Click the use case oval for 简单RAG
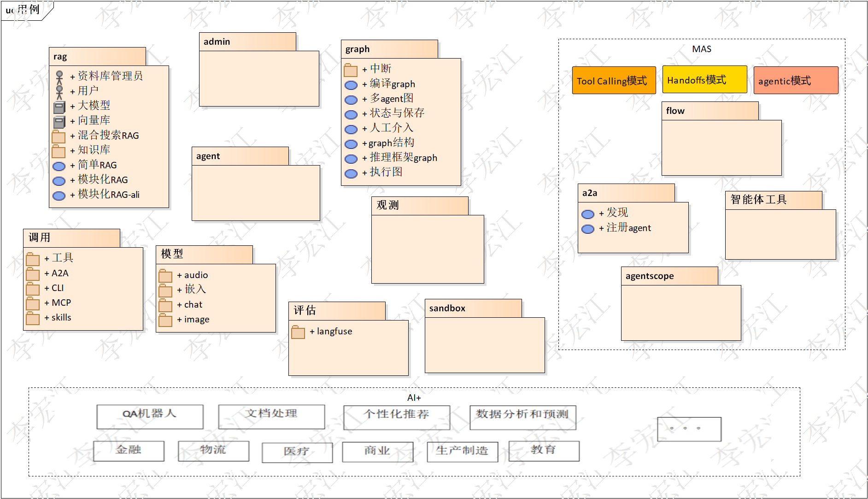 [59, 166]
